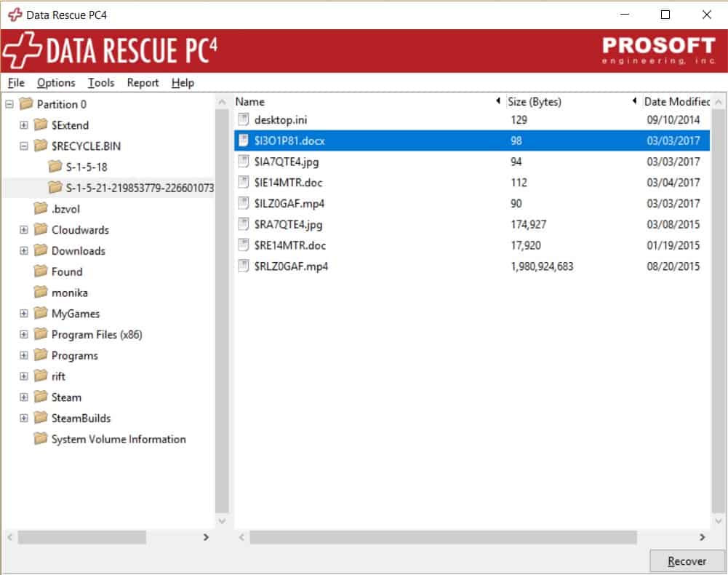The image size is (728, 575).
Task: Select the Program Files (x86) folder
Action: [x=97, y=334]
